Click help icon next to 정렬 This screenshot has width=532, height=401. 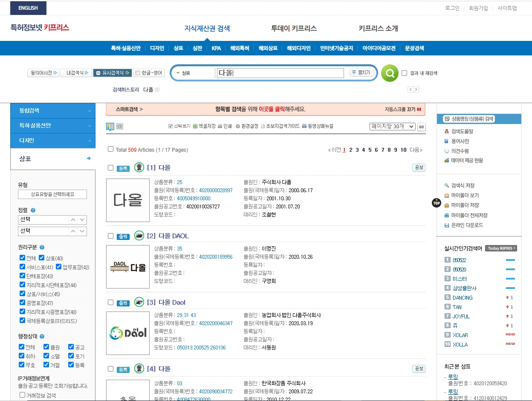tap(33, 210)
